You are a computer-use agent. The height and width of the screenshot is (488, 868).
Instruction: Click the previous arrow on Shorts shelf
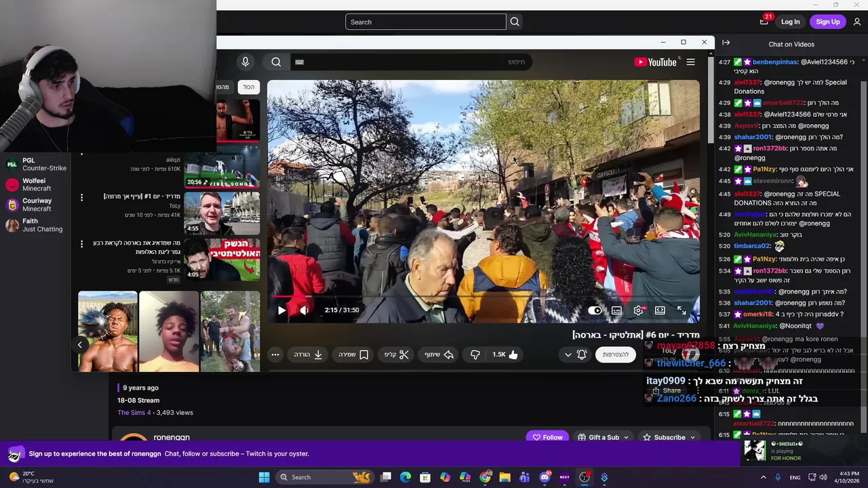tap(79, 345)
